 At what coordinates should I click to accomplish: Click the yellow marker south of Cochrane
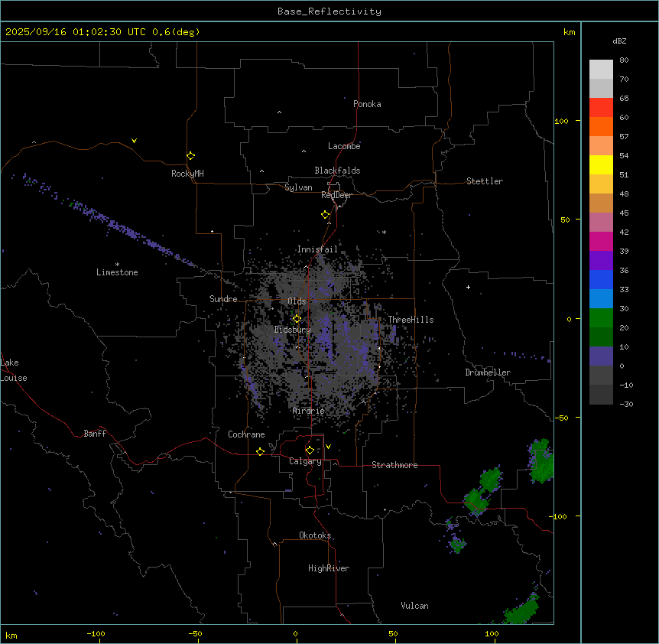(x=260, y=451)
